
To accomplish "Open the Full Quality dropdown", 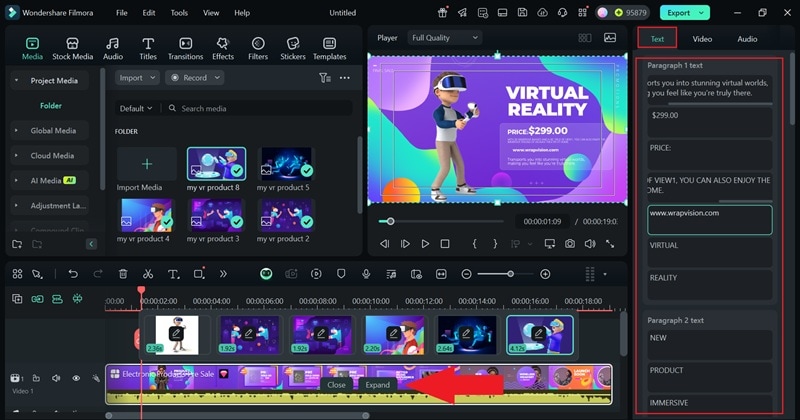I will pos(445,38).
